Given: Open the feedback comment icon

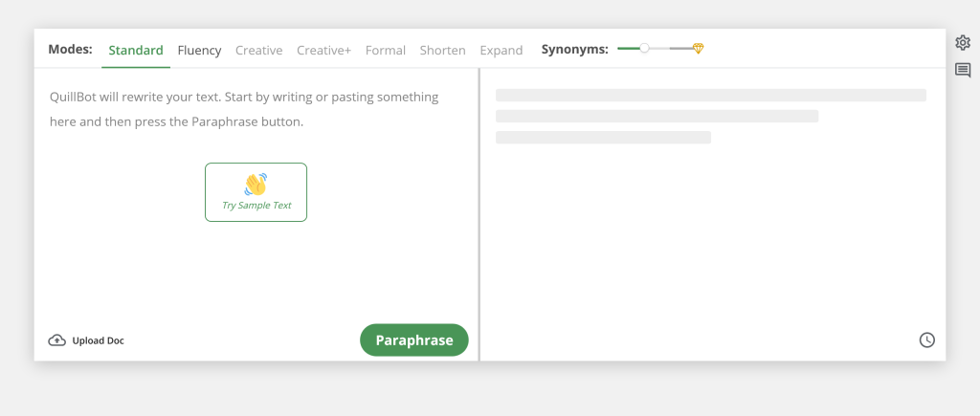Looking at the screenshot, I should click(963, 70).
